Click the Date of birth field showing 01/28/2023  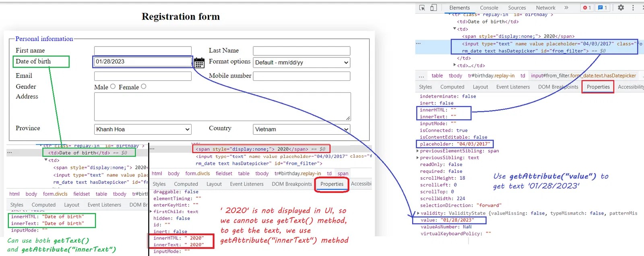[x=142, y=61]
